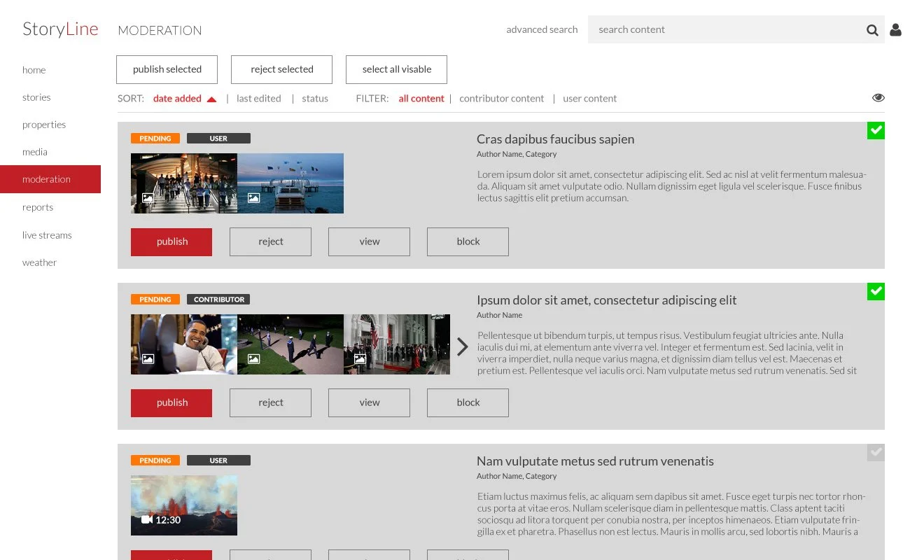Open the volcano video thumbnail
The width and height of the screenshot is (924, 560).
pos(184,505)
